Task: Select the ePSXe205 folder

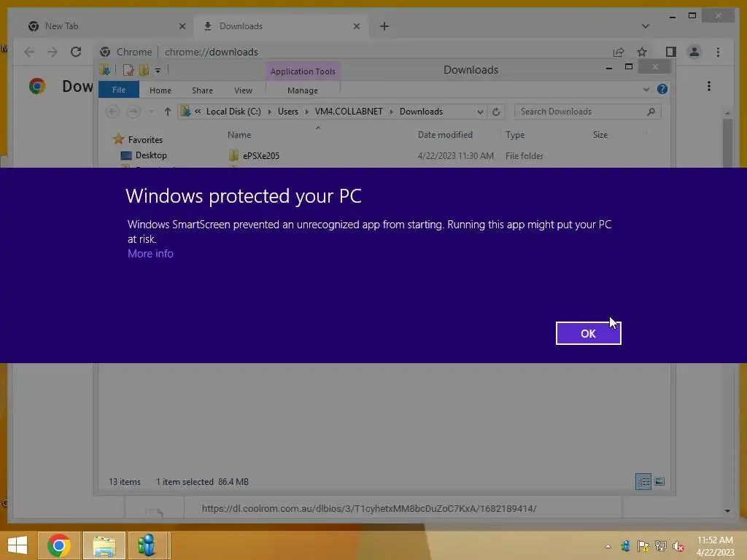Action: tap(260, 156)
